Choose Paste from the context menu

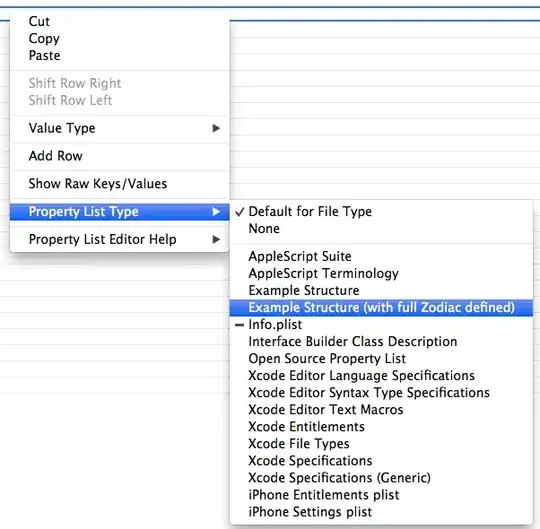coord(120,55)
